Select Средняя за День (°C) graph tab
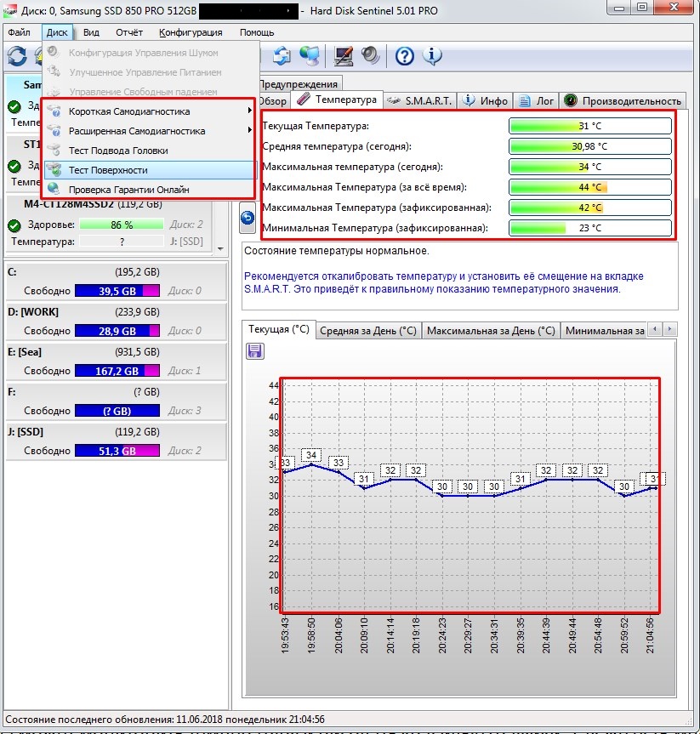The height and width of the screenshot is (734, 700). [x=368, y=331]
